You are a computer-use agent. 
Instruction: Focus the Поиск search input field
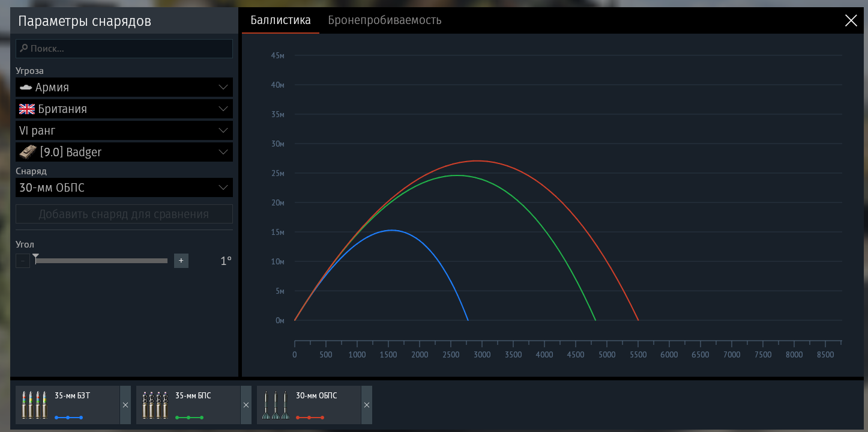point(129,49)
